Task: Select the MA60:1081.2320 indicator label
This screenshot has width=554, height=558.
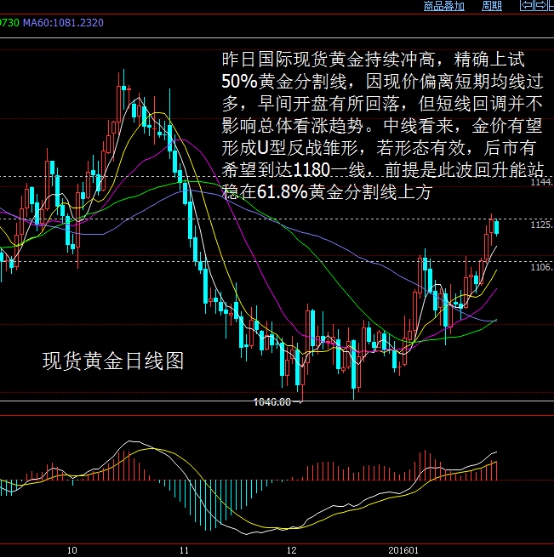Action: click(x=63, y=23)
